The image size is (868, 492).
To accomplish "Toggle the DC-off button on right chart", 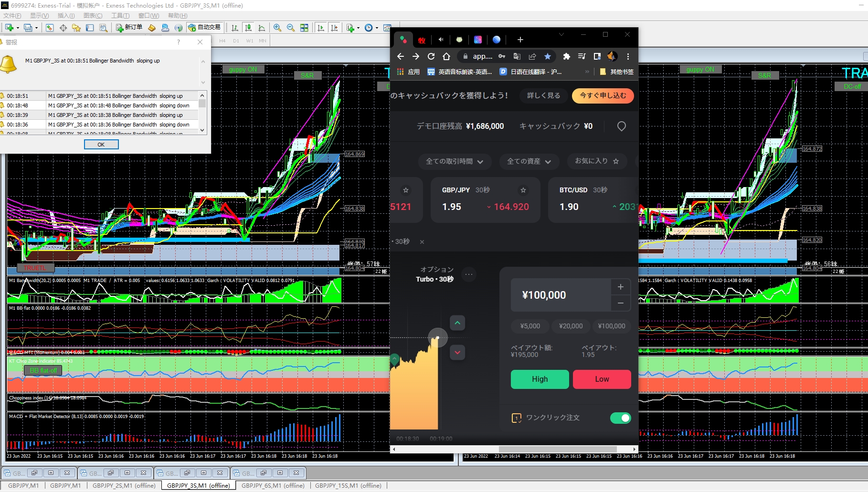I will [852, 87].
